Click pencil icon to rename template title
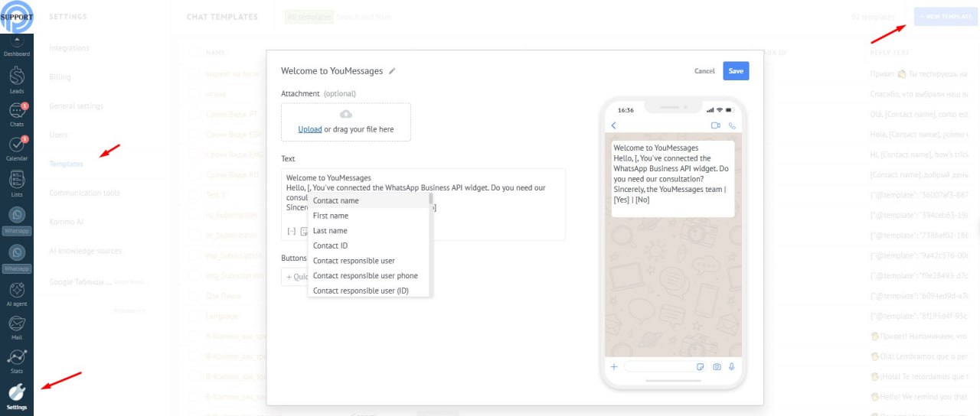Viewport: 980px width, 416px height. [392, 71]
